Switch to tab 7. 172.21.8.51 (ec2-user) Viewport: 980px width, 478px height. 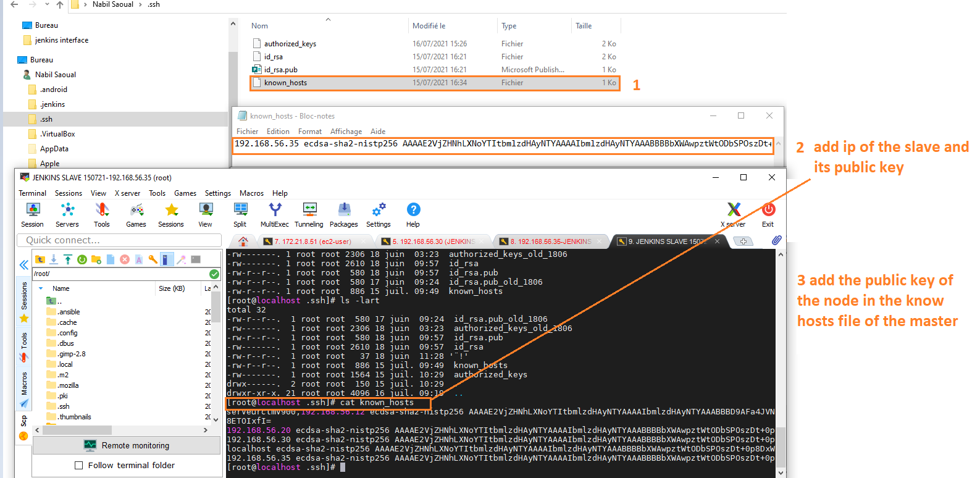click(312, 241)
